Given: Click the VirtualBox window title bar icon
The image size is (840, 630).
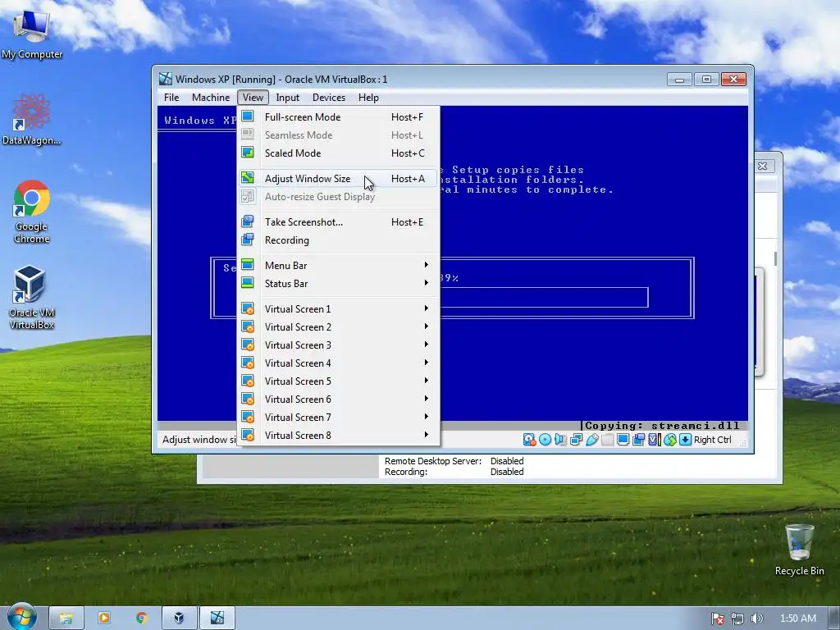Looking at the screenshot, I should click(x=166, y=79).
